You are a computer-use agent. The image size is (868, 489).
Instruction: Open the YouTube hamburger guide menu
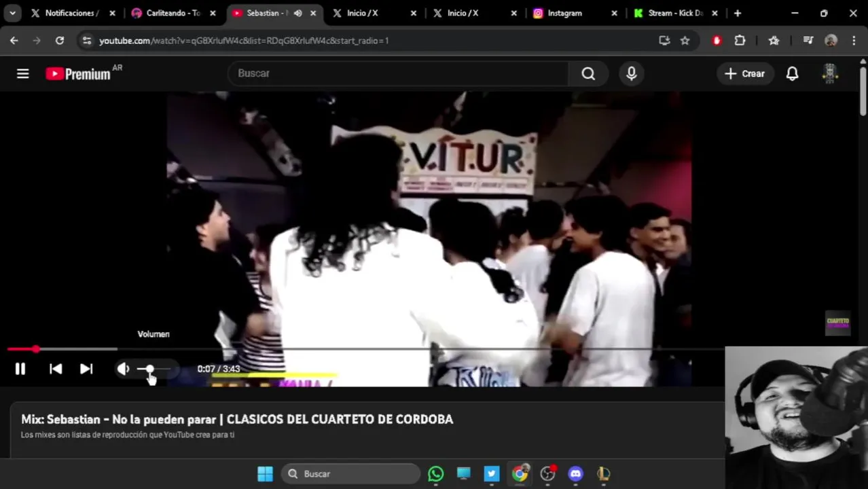tap(23, 73)
